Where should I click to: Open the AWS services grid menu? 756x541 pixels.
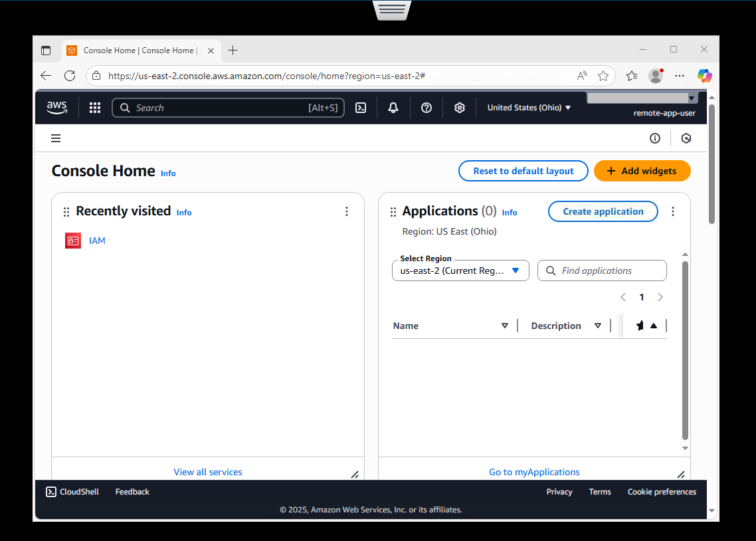pos(95,108)
